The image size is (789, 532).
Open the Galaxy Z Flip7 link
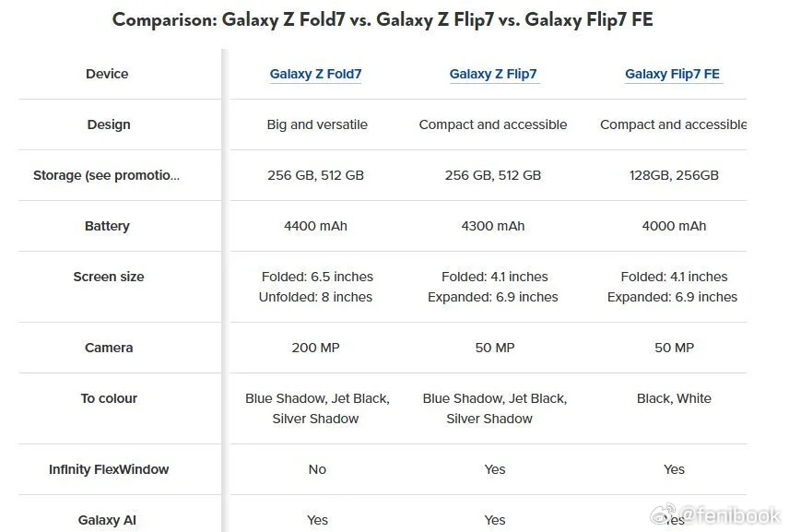(493, 74)
